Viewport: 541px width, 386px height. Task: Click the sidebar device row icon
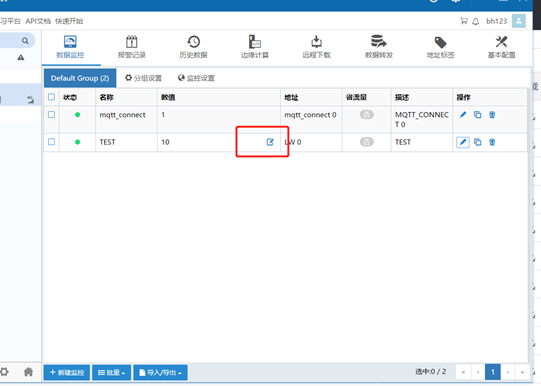[31, 100]
